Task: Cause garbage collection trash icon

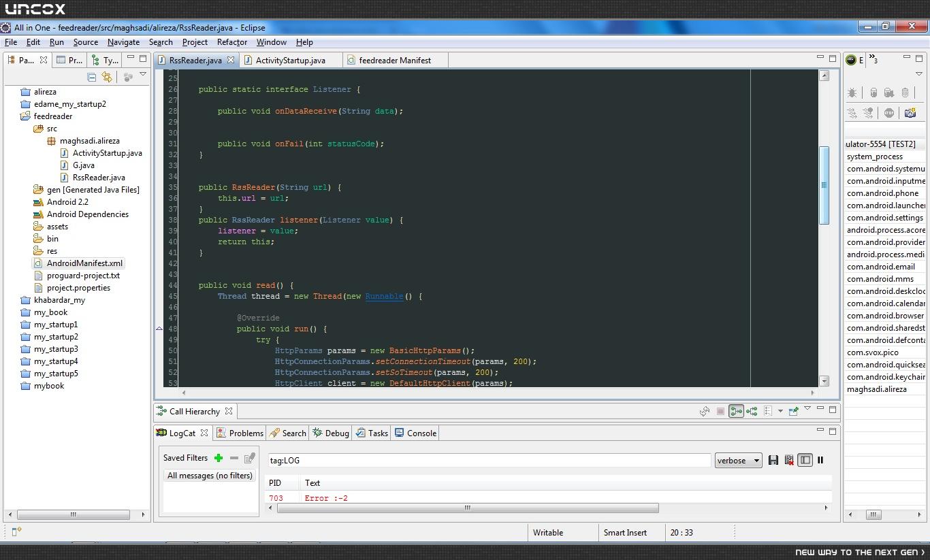Action: tap(905, 93)
